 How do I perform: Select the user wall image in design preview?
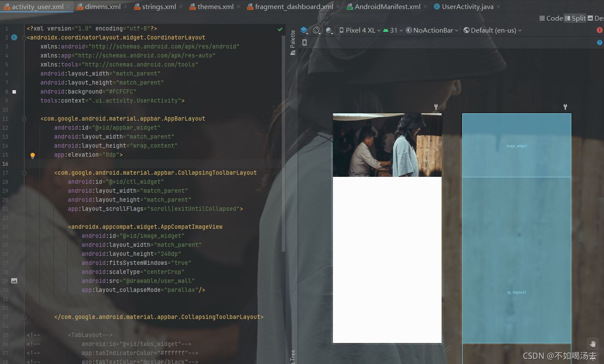click(x=387, y=145)
